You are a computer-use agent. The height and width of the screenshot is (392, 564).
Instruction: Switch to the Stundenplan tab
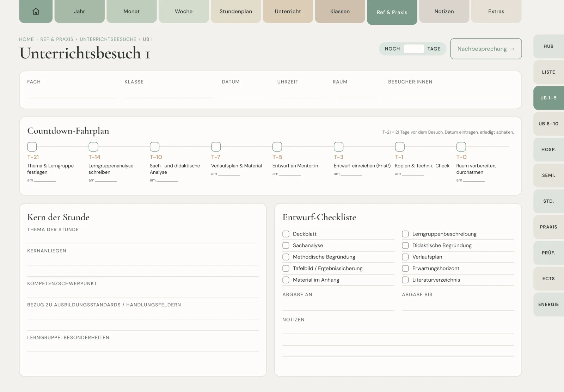[236, 11]
